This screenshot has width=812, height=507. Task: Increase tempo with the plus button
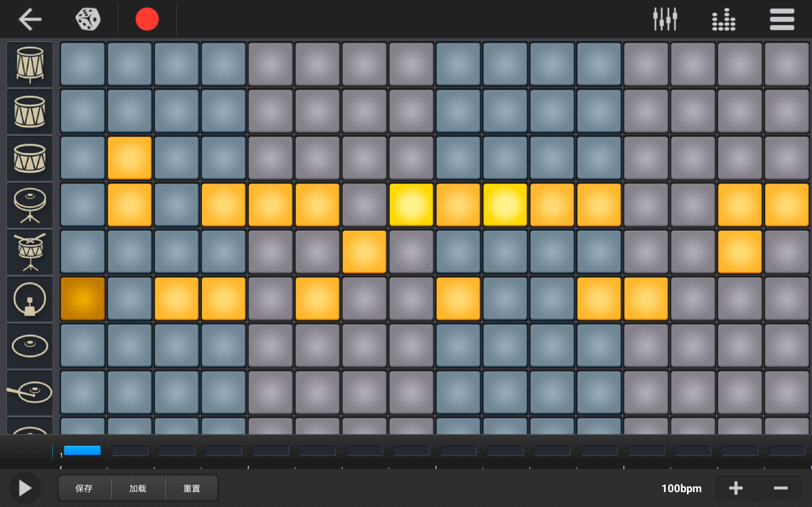tap(736, 488)
